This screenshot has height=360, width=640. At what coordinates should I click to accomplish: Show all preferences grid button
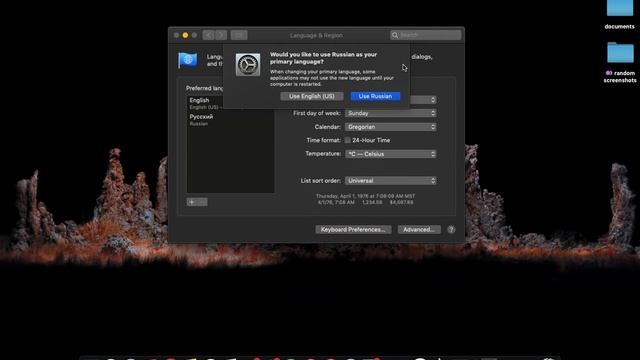[239, 35]
